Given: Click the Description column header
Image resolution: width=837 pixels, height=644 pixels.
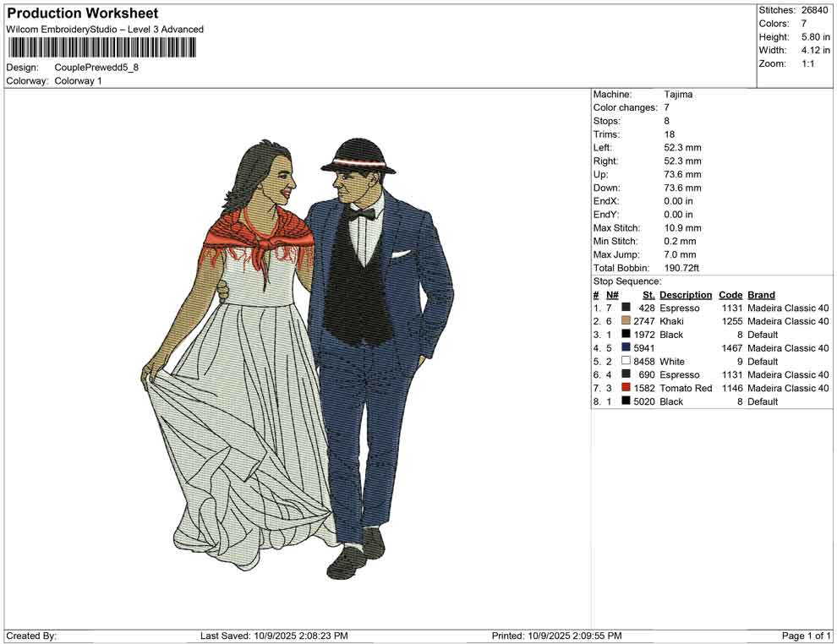Looking at the screenshot, I should [x=686, y=295].
